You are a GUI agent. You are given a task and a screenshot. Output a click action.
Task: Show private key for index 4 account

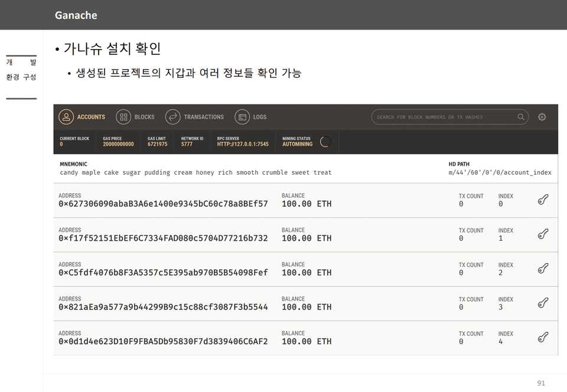[x=543, y=337]
